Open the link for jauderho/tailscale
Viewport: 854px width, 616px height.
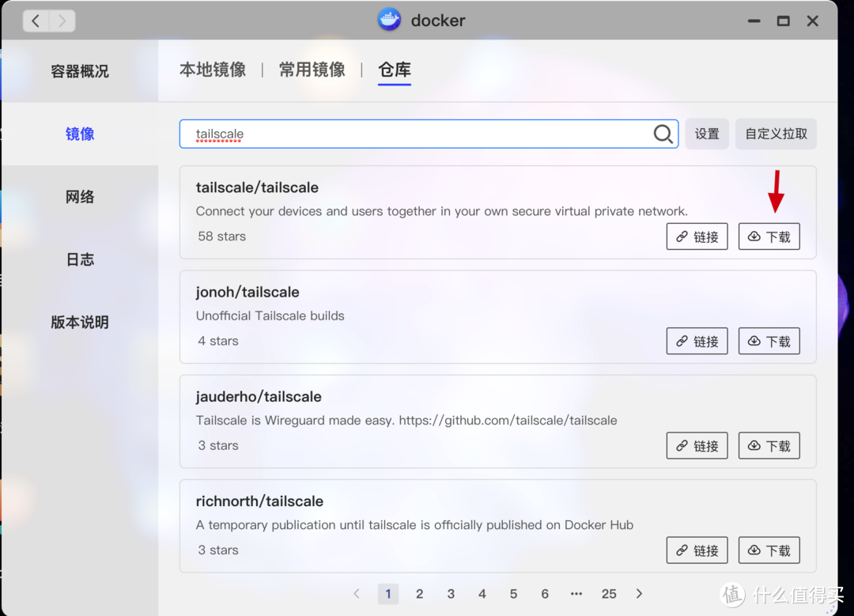click(x=697, y=445)
